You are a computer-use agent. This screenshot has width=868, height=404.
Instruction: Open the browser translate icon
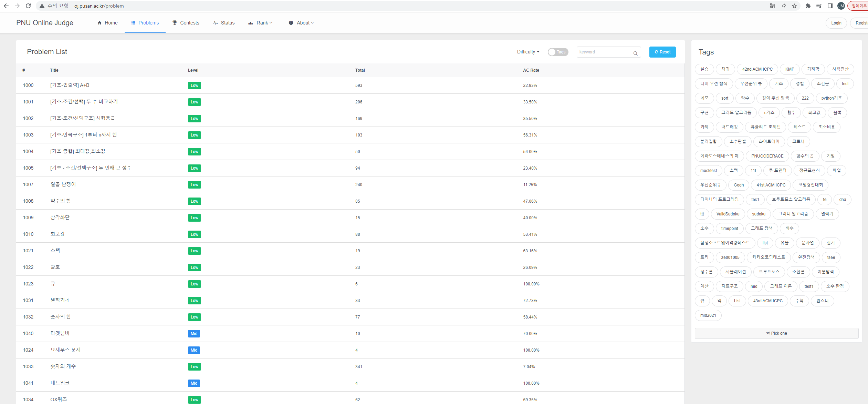pyautogui.click(x=772, y=6)
